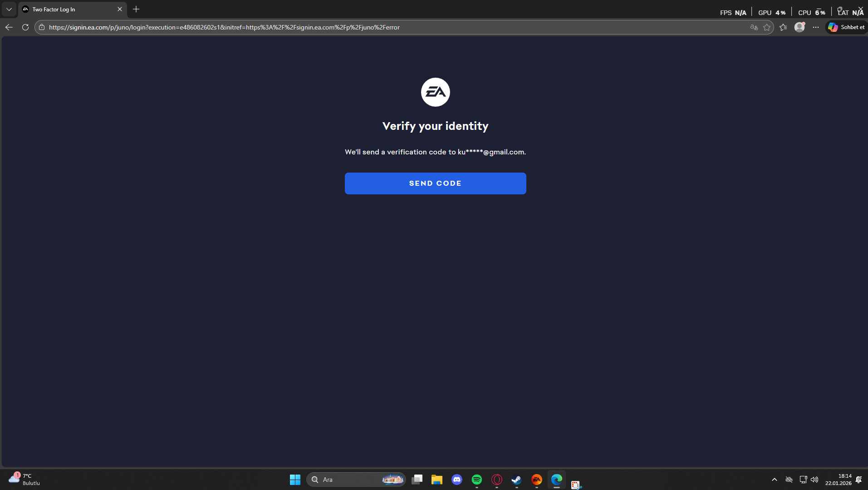
Task: View site information lock icon
Action: [x=42, y=27]
